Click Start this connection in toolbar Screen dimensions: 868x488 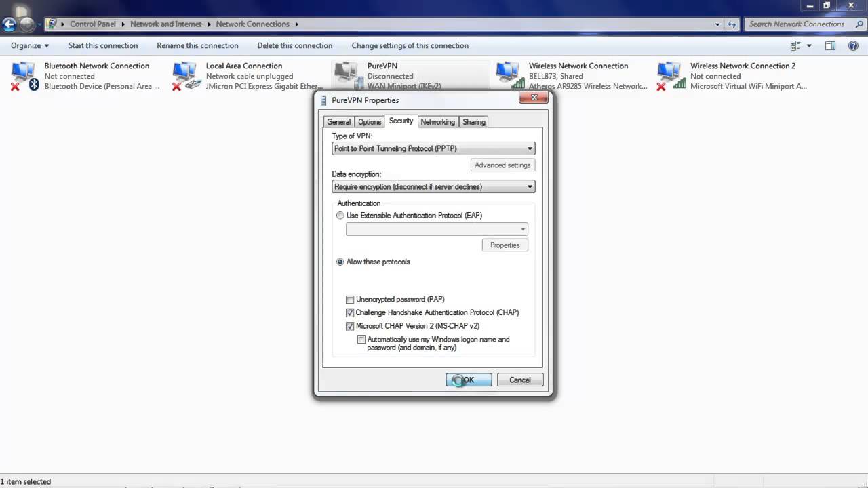pos(103,45)
